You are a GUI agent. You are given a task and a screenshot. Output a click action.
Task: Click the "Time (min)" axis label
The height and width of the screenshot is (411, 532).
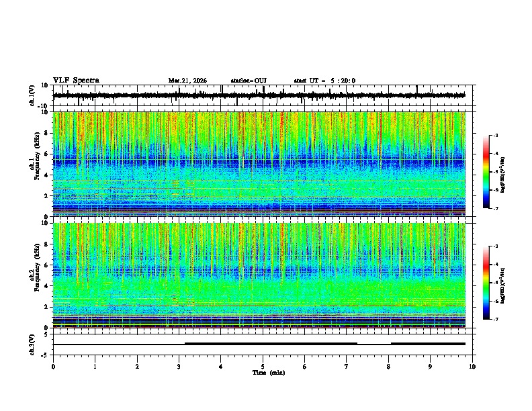[x=269, y=373]
